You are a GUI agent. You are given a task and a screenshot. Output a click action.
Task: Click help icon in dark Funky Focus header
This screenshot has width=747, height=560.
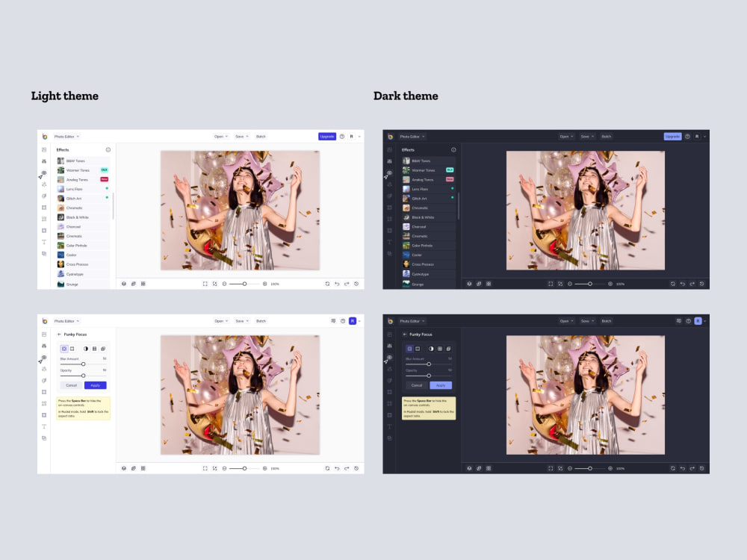pyautogui.click(x=689, y=321)
